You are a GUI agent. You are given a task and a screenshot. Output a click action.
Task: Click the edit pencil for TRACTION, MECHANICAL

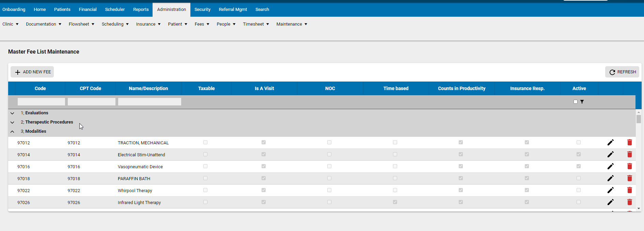(610, 142)
